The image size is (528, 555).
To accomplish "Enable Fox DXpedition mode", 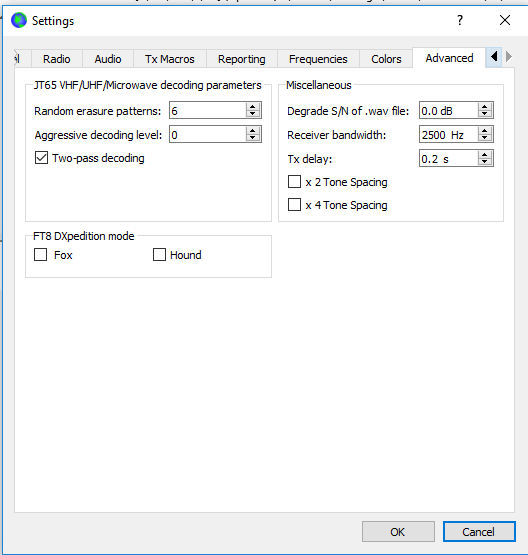I will (x=41, y=254).
